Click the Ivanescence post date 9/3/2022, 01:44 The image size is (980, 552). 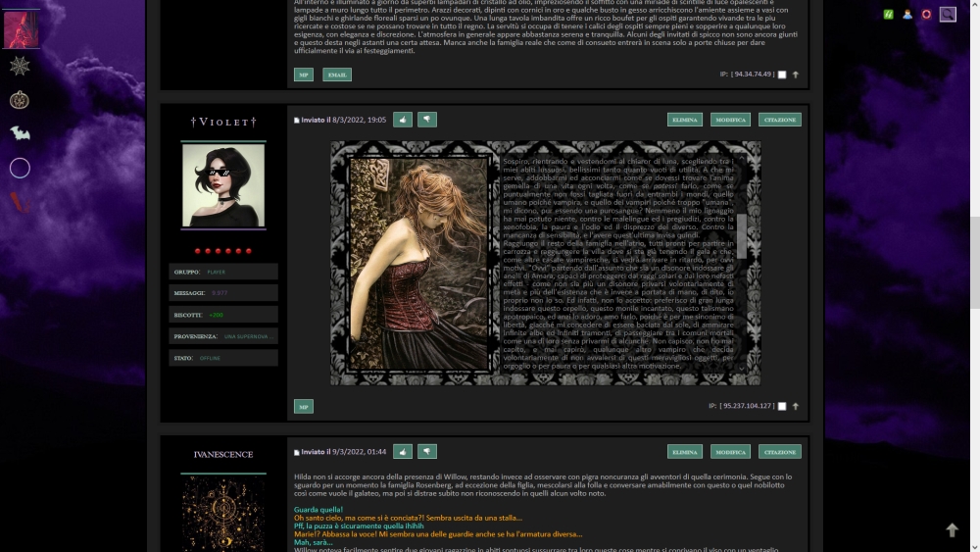(359, 451)
